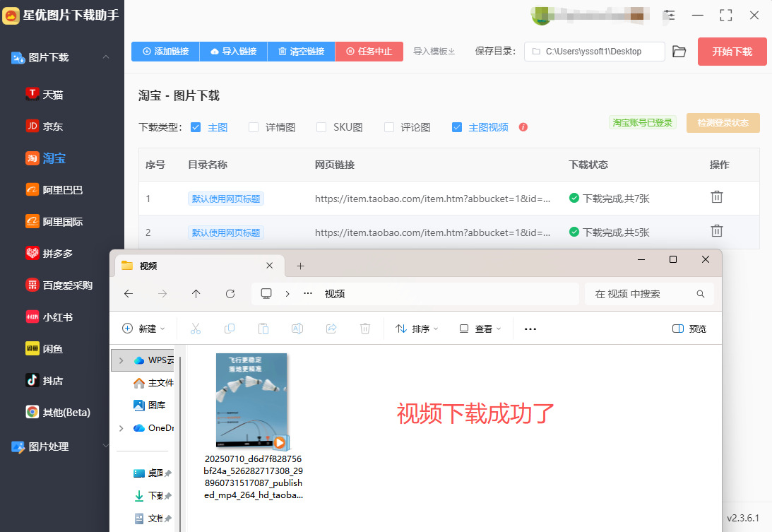This screenshot has height=532, width=772.
Task: Expand the OneDrive tree node
Action: 121,428
